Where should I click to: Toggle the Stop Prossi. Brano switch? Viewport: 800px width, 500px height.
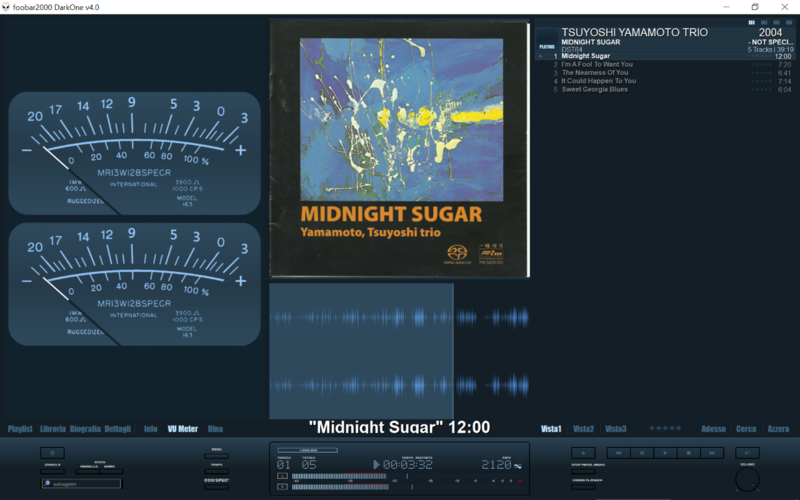(x=583, y=472)
